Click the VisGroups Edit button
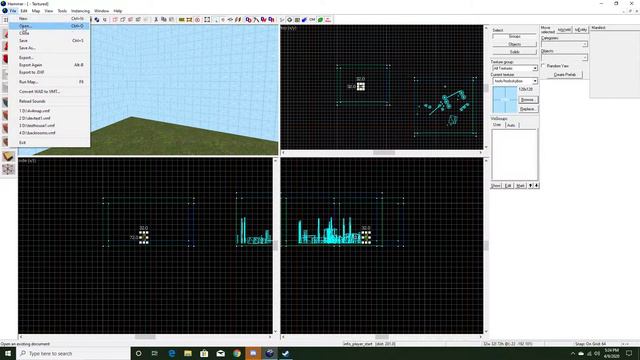 pyautogui.click(x=508, y=185)
